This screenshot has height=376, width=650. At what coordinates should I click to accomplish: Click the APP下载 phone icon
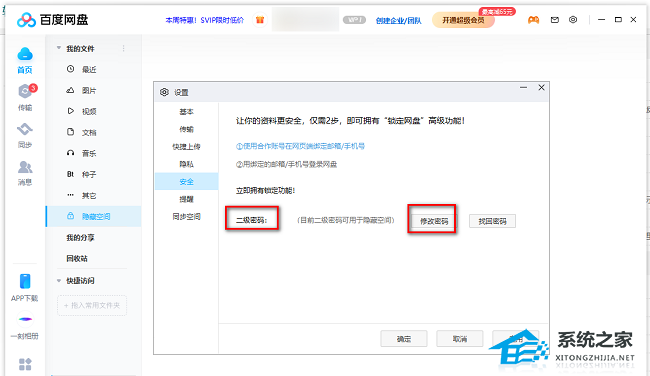pyautogui.click(x=25, y=281)
